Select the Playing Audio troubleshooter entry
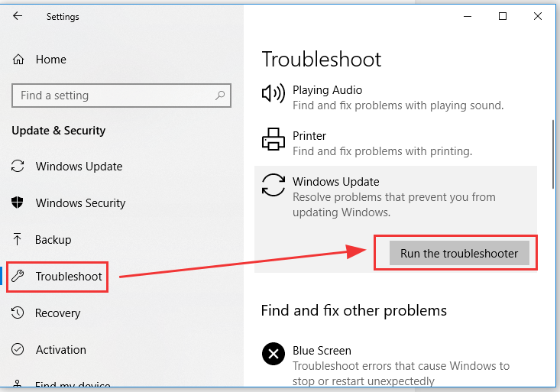Image resolution: width=560 pixels, height=392 pixels. 395,97
